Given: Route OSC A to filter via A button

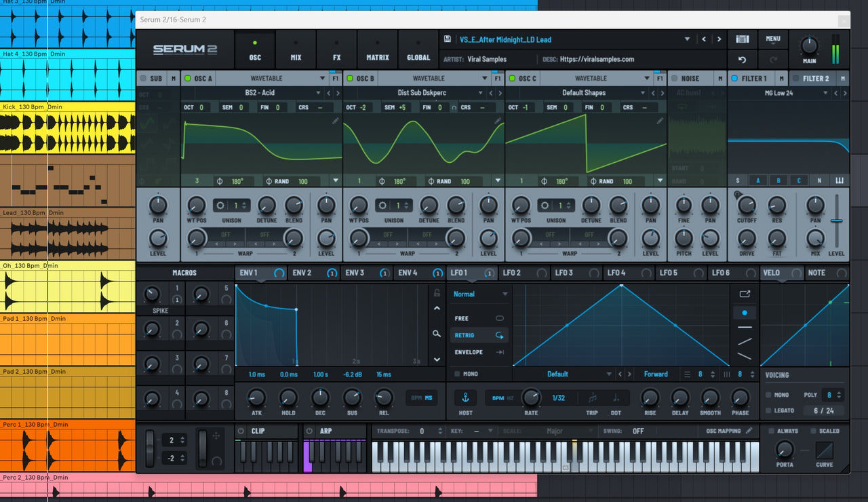Looking at the screenshot, I should pyautogui.click(x=758, y=180).
